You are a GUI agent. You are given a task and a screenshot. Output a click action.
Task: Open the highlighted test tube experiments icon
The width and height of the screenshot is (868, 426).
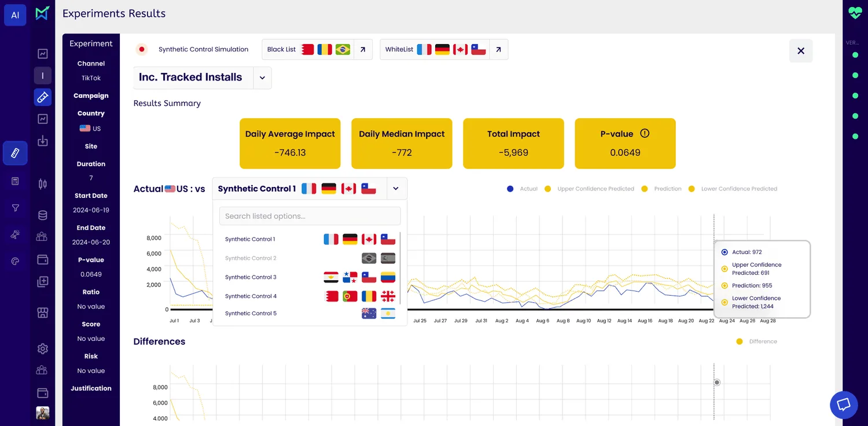point(42,97)
